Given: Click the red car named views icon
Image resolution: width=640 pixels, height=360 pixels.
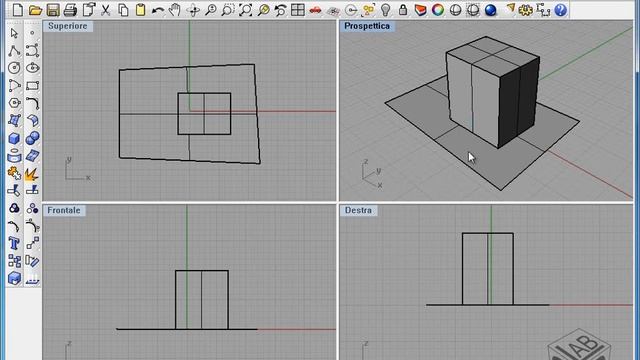Looking at the screenshot, I should point(315,9).
